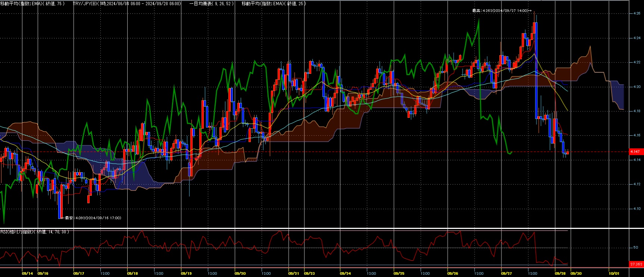
Task: Click the 09/17 date label on time axis
Action: 79,273
